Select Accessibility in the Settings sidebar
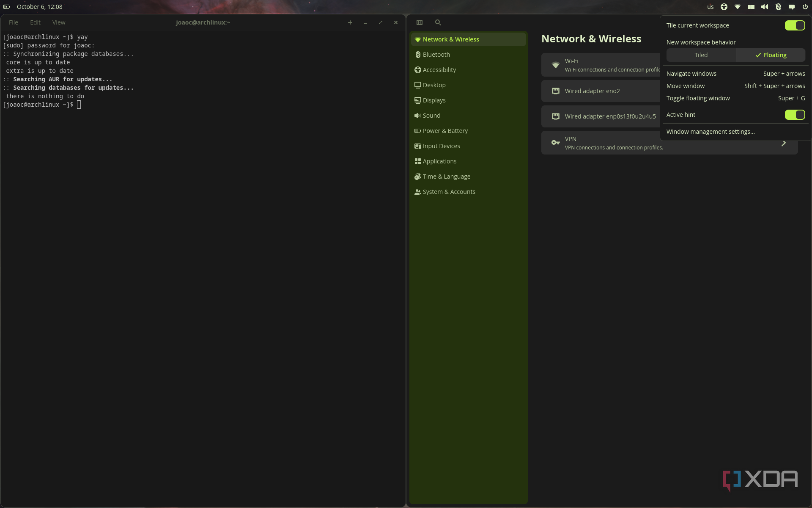The width and height of the screenshot is (812, 508). 468,70
